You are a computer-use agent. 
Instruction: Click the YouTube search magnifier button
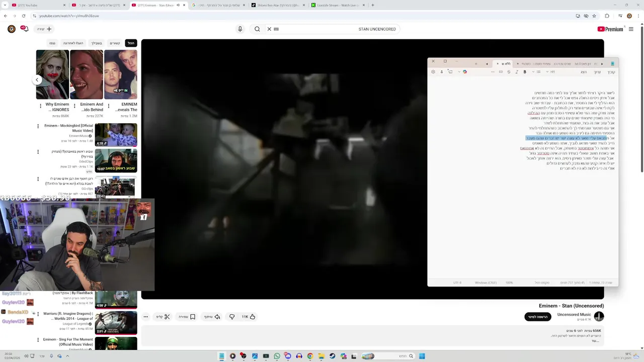257,29
